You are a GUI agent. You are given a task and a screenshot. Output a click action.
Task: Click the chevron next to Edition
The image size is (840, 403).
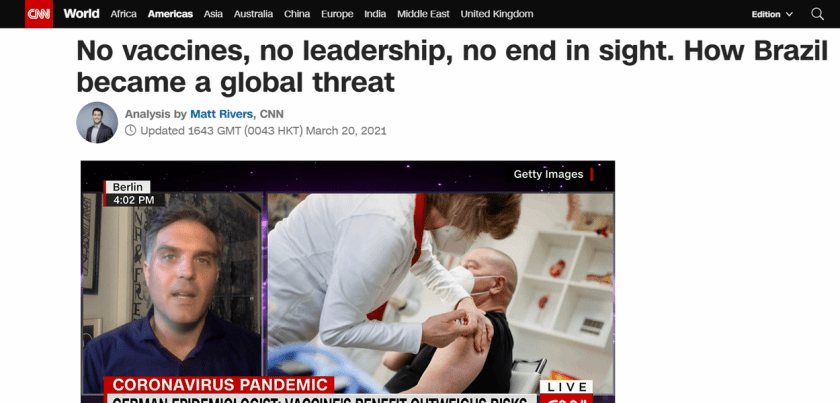[x=789, y=14]
